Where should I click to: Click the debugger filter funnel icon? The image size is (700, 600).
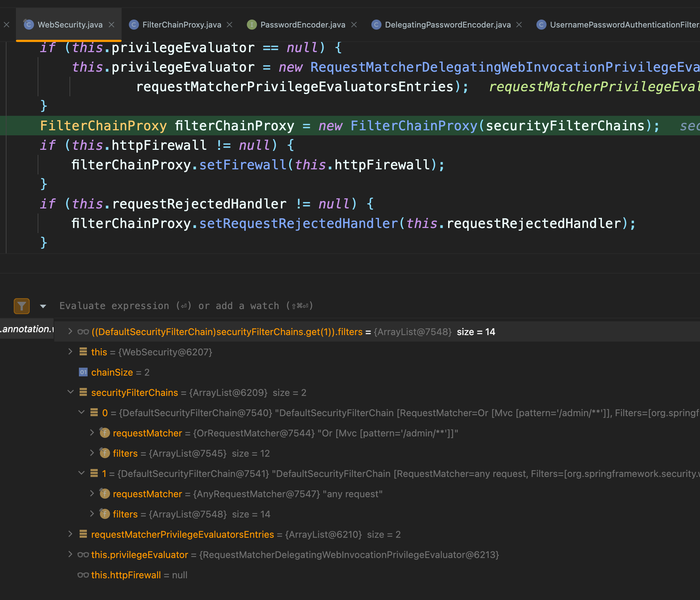22,306
